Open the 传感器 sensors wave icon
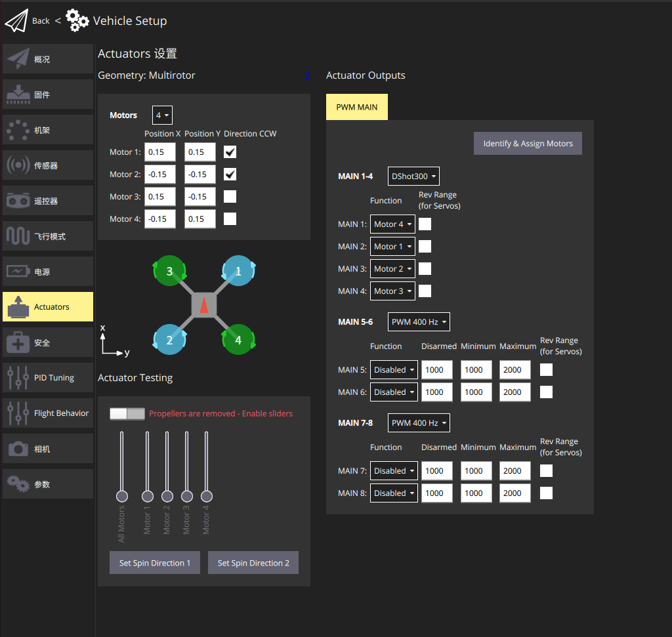This screenshot has height=637, width=672. point(18,165)
